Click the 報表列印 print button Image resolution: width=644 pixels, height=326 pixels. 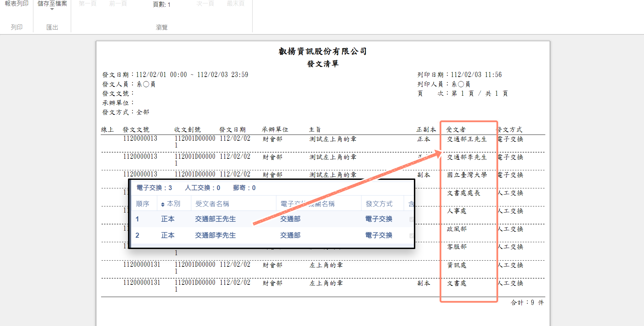[16, 4]
